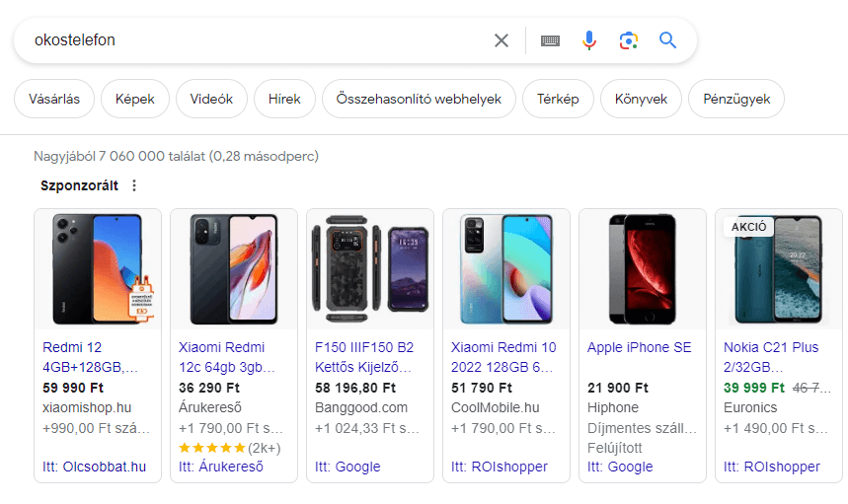848x504 pixels.
Task: Open the on-screen keyboard input tool
Action: coord(550,40)
